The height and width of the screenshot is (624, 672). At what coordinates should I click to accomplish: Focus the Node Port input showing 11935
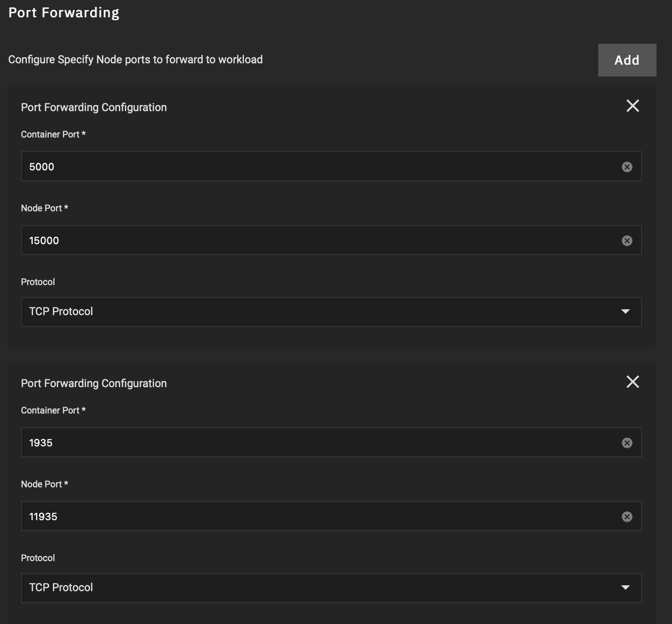coord(319,517)
